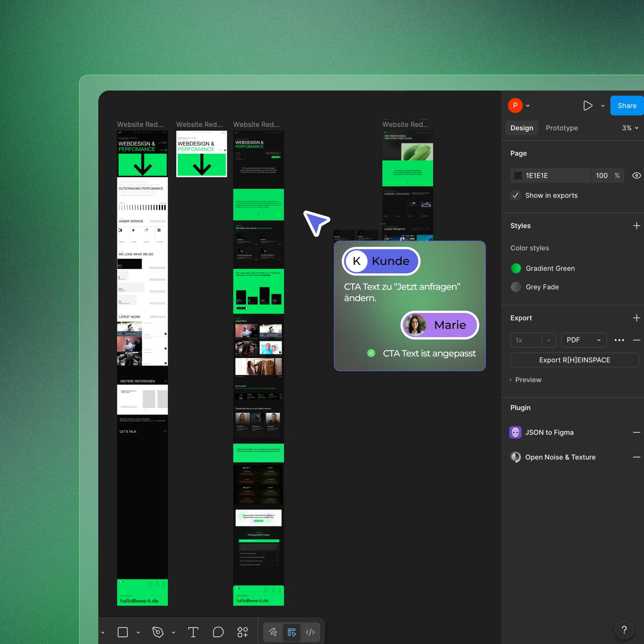Open the shape tool dropdown chevron

click(138, 632)
